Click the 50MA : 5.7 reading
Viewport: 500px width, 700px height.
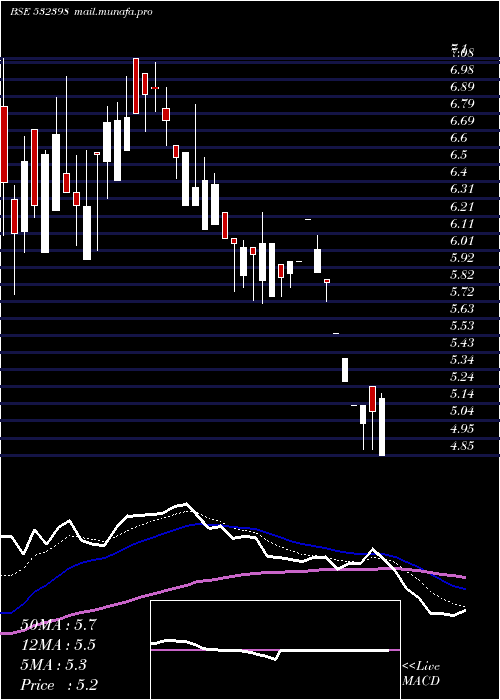58,625
